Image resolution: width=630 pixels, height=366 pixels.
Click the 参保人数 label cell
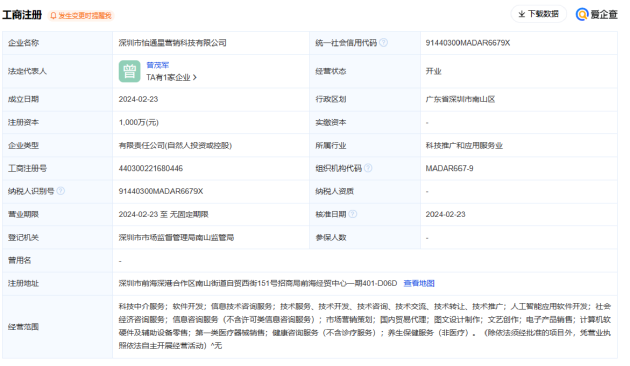[x=365, y=238]
